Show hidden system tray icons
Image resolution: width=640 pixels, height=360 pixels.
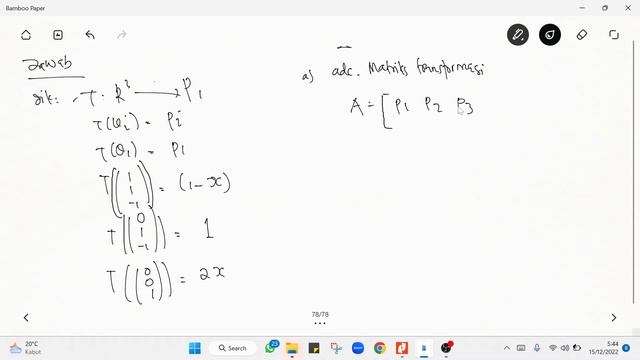[x=507, y=348]
